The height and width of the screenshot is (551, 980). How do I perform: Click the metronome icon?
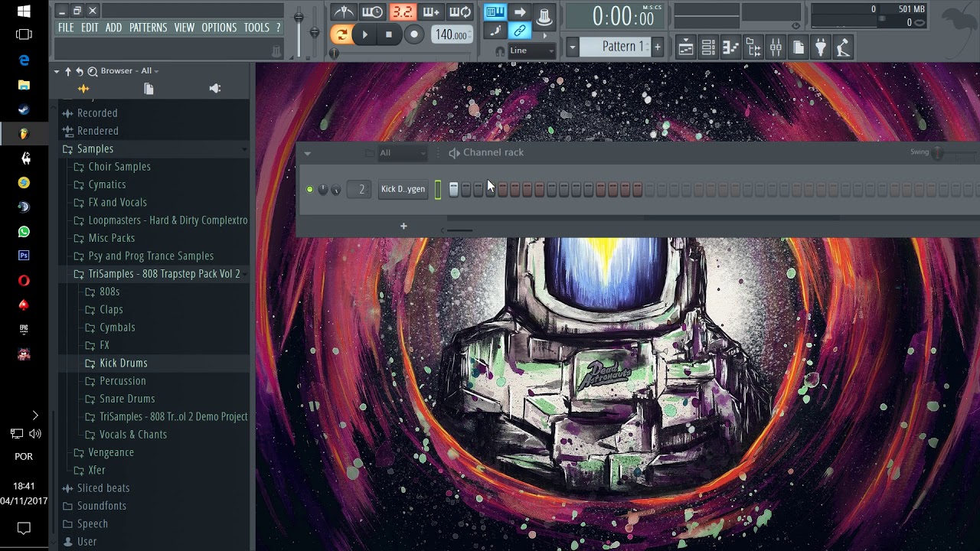point(343,11)
